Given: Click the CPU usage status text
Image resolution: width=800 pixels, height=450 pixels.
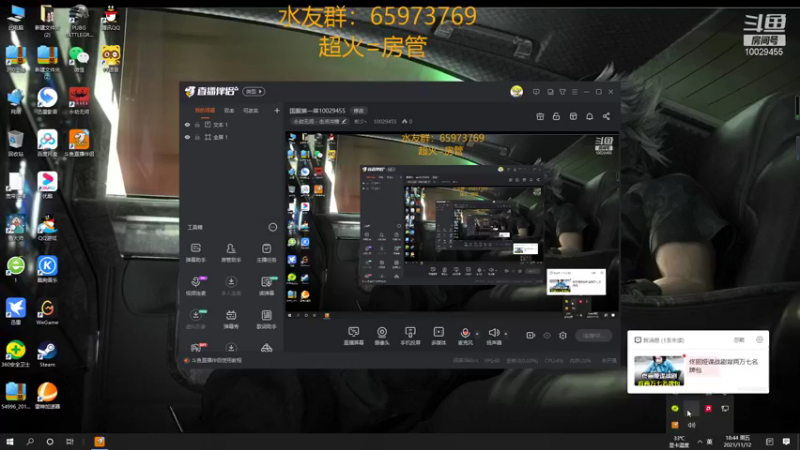Looking at the screenshot, I should pyautogui.click(x=554, y=360).
